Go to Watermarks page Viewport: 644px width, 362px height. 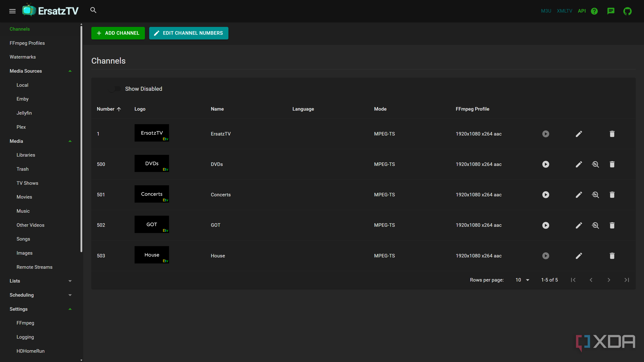pos(23,57)
